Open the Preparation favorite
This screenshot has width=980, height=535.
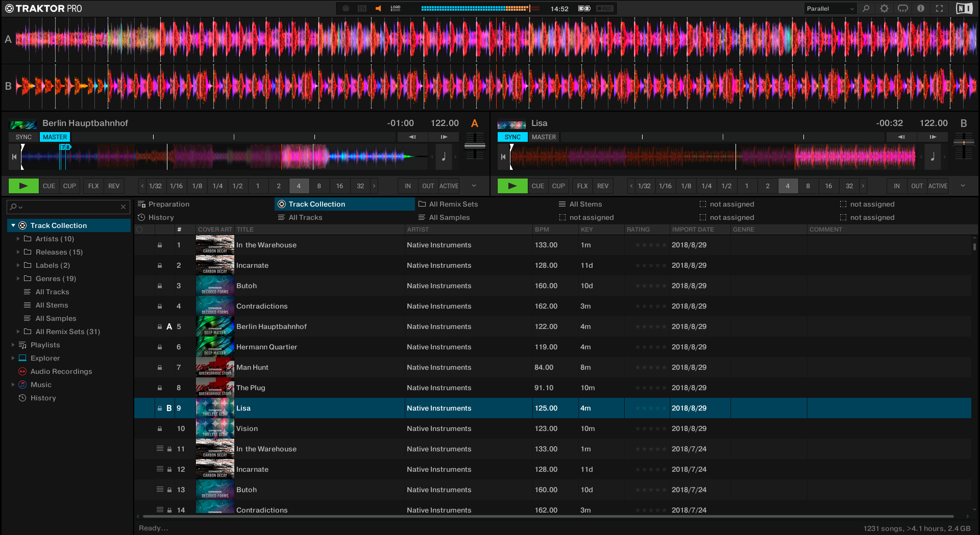pos(204,205)
